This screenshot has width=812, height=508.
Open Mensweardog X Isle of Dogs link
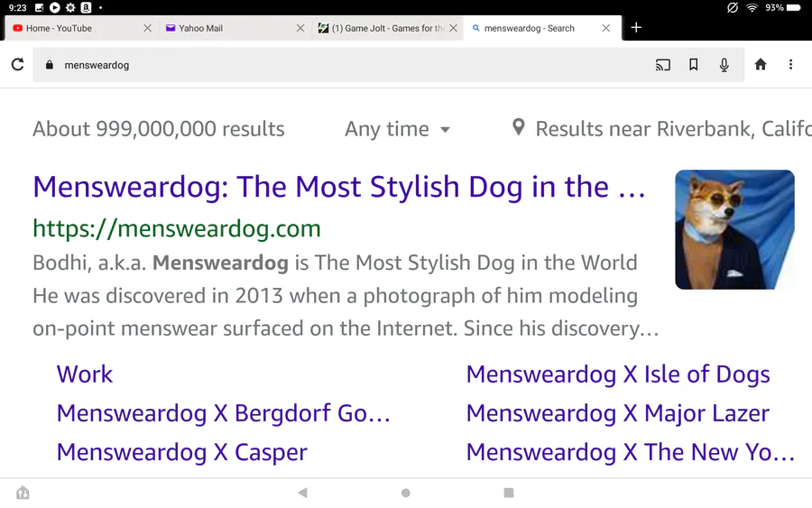pos(618,374)
